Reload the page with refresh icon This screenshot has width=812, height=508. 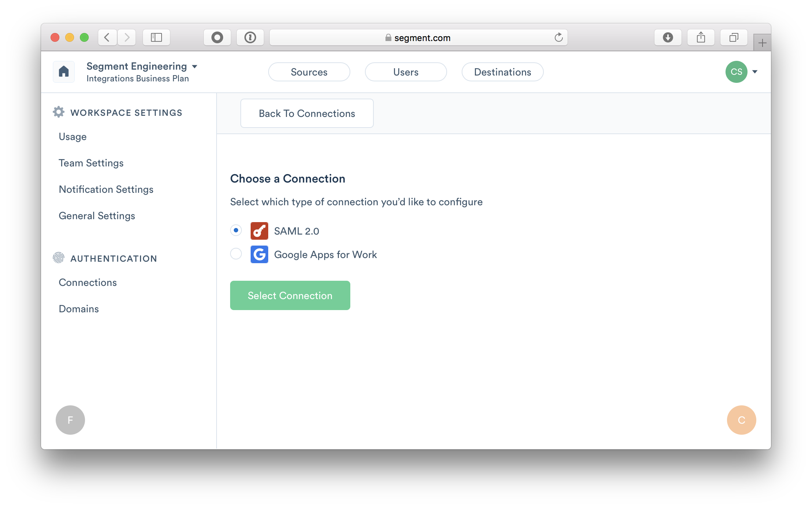click(558, 37)
